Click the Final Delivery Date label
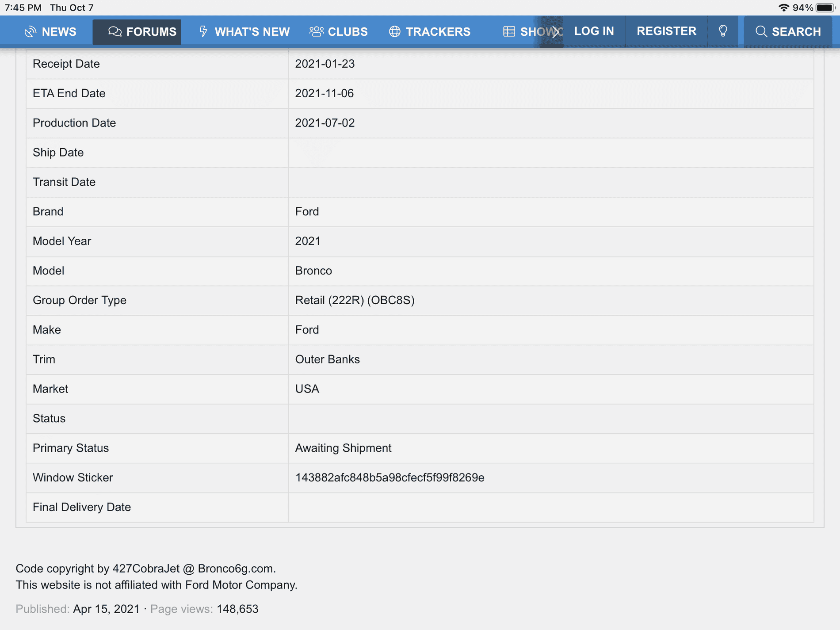The height and width of the screenshot is (630, 840). [82, 507]
